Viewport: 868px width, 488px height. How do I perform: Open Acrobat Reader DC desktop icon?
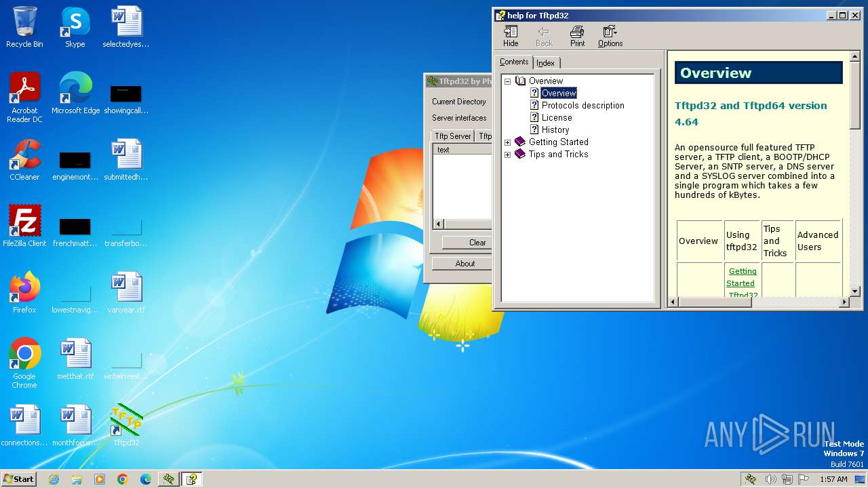click(24, 98)
